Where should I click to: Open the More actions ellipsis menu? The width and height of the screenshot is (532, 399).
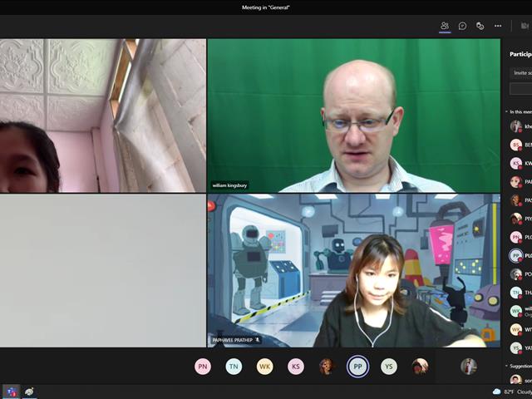[x=498, y=26]
